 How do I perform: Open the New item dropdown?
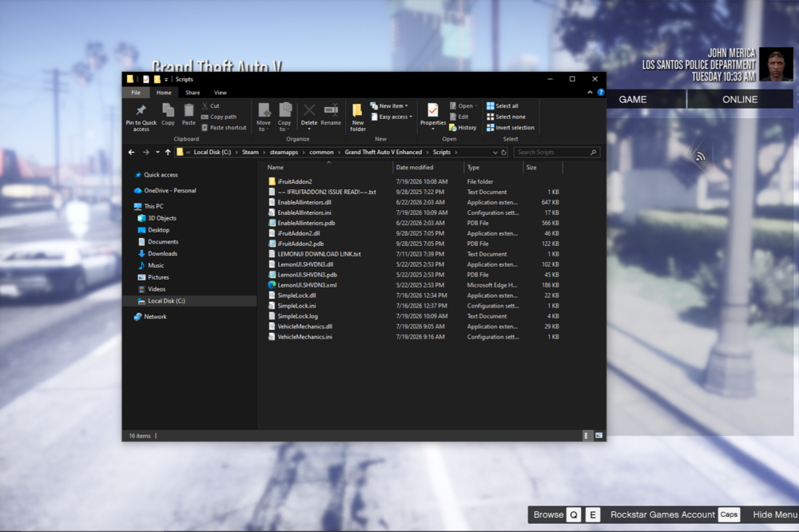pyautogui.click(x=389, y=106)
